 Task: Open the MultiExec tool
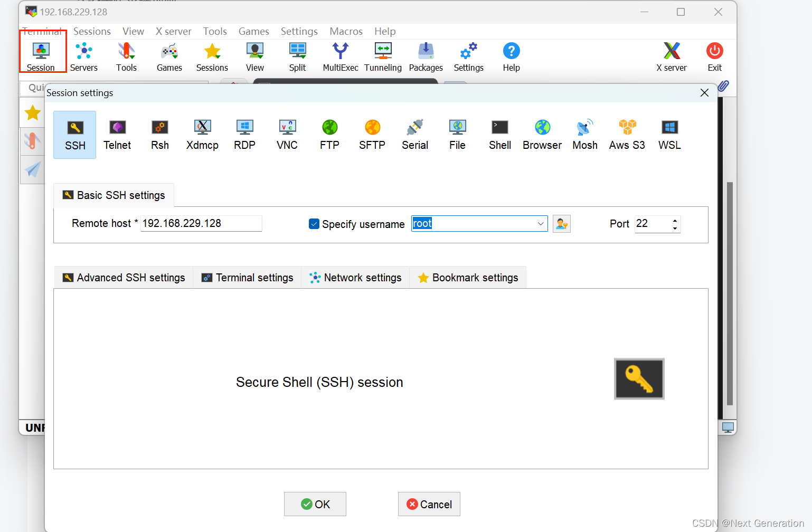tap(340, 56)
